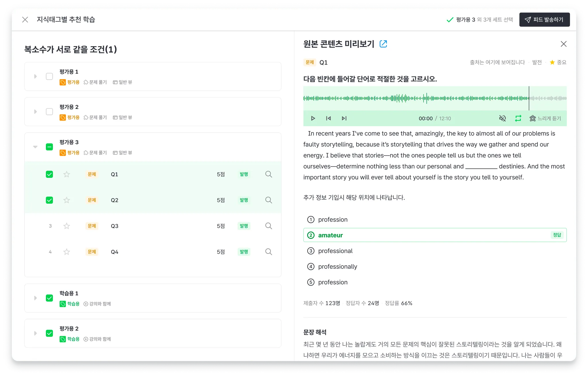Uncheck the 학습용 1 set checkbox
The image size is (588, 376).
point(49,298)
